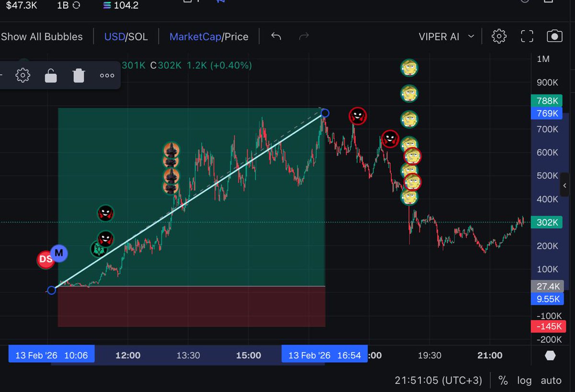Click the $47.3K value at top
Viewport: 575px width, 392px height.
coord(22,5)
